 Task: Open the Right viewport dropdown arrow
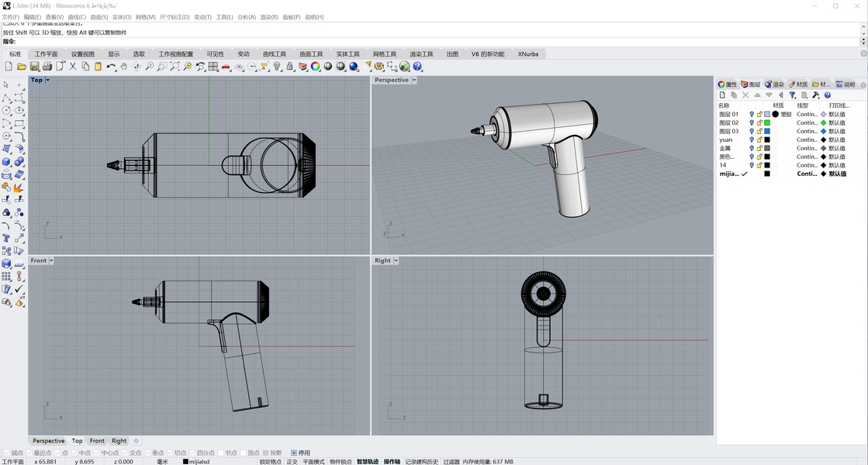(x=396, y=260)
